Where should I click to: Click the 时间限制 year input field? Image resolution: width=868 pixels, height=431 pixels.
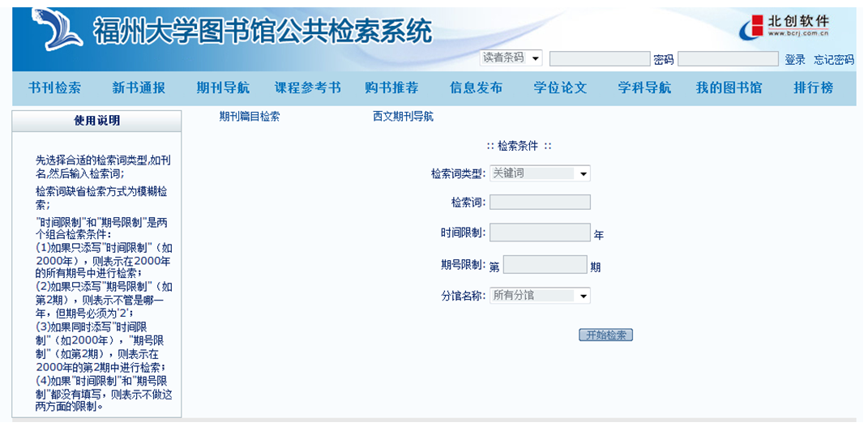pyautogui.click(x=540, y=233)
